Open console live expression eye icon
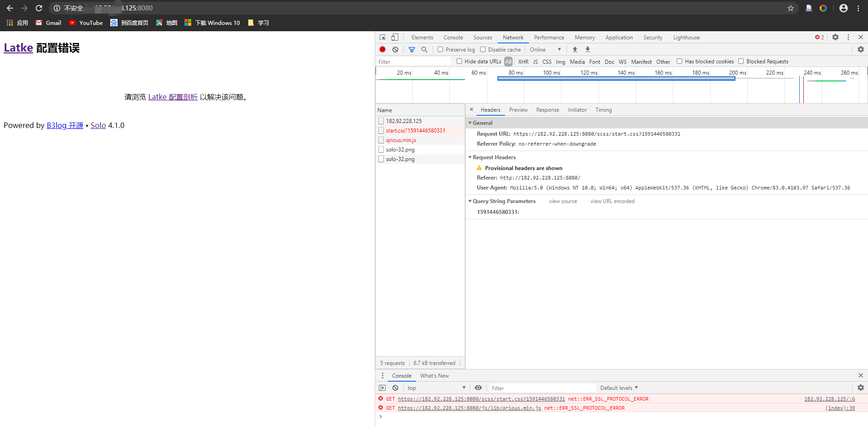This screenshot has height=426, width=868. pos(478,388)
